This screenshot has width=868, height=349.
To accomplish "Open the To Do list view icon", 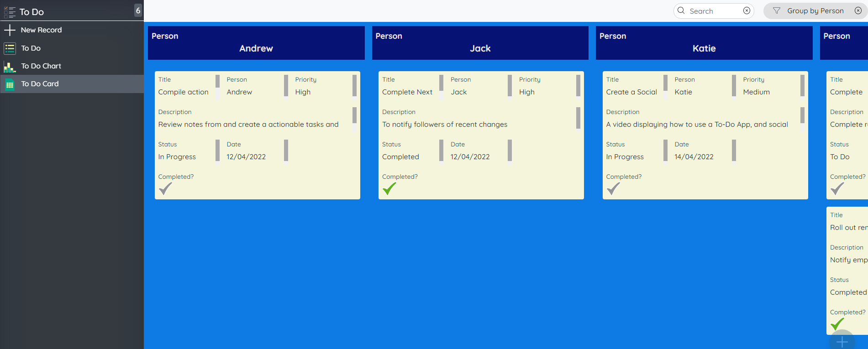I will click(x=10, y=48).
